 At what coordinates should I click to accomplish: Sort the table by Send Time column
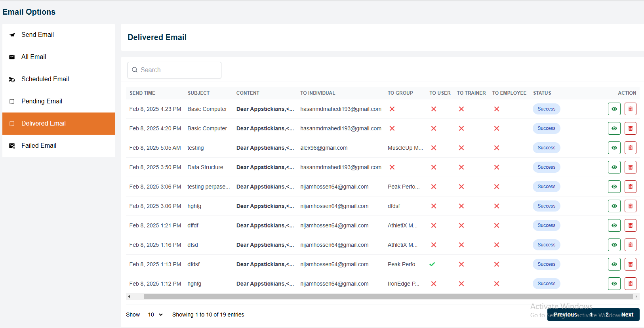[x=142, y=93]
